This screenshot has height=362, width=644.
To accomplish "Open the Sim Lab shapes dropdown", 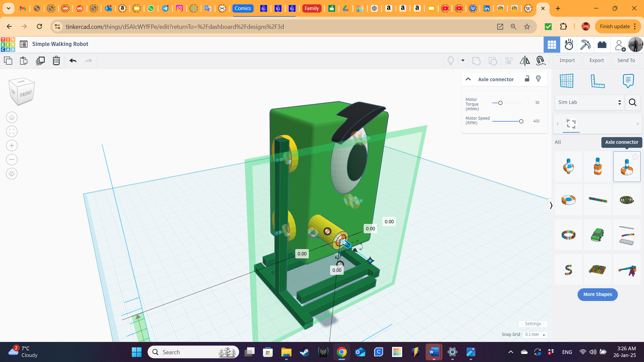I will (589, 102).
